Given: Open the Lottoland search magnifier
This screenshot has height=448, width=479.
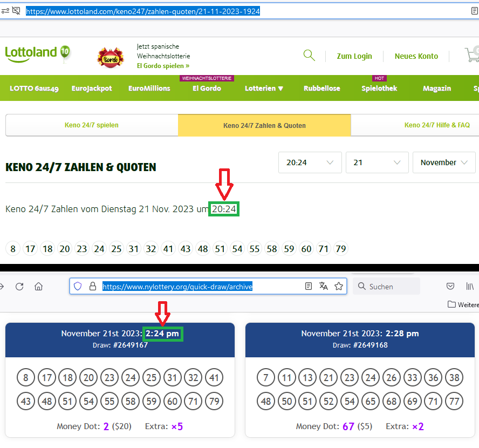Looking at the screenshot, I should pos(309,56).
